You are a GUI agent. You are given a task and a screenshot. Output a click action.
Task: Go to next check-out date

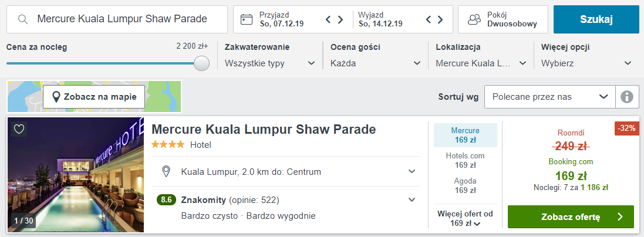[x=440, y=19]
